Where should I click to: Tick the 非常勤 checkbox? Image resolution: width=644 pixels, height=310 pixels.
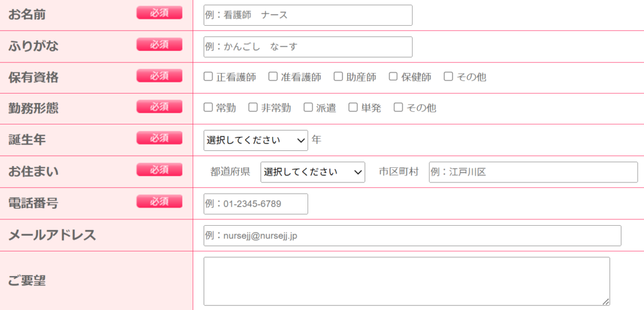(253, 108)
